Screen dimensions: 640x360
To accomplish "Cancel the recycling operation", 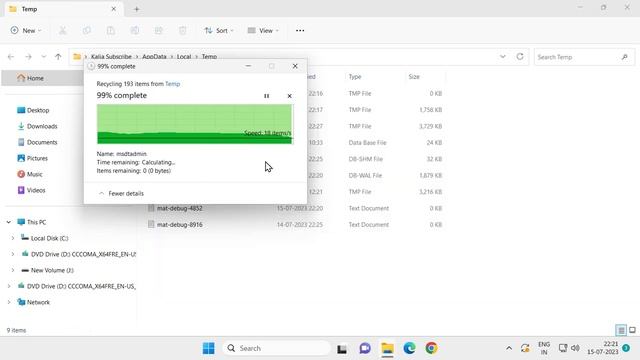I will tap(289, 96).
